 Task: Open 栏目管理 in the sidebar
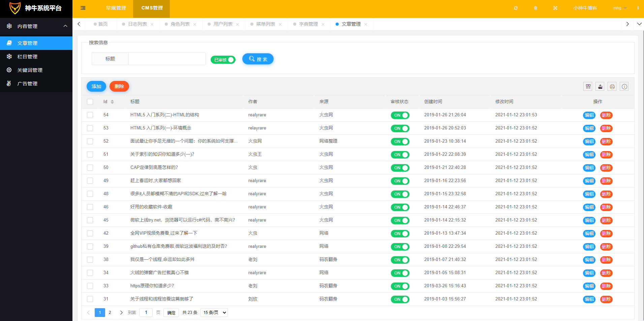click(x=36, y=57)
